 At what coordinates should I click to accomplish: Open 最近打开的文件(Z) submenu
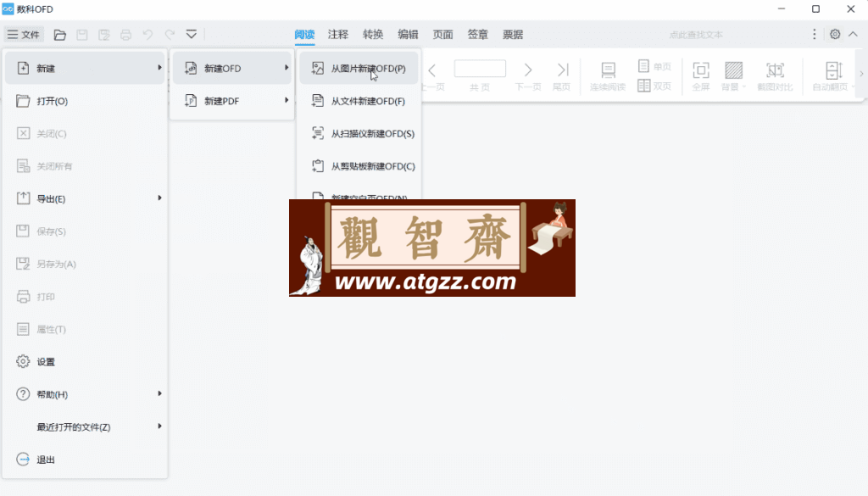coord(86,426)
